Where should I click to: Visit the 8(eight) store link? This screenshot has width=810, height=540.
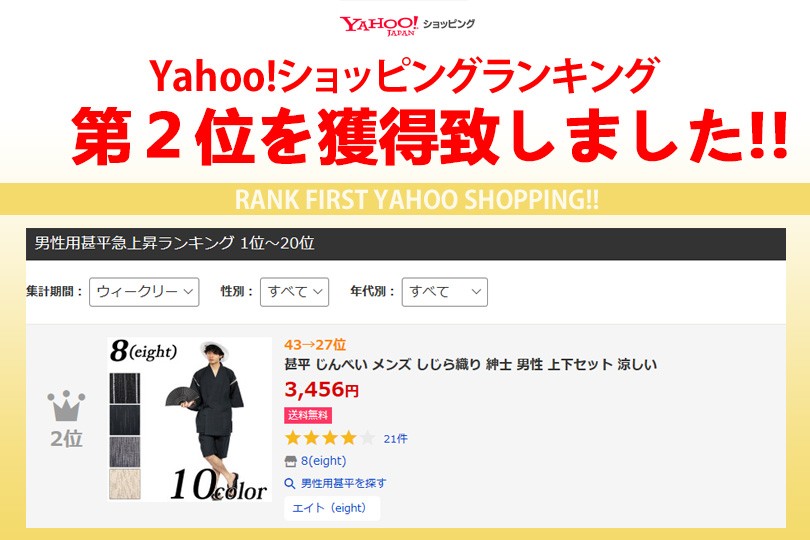(323, 461)
